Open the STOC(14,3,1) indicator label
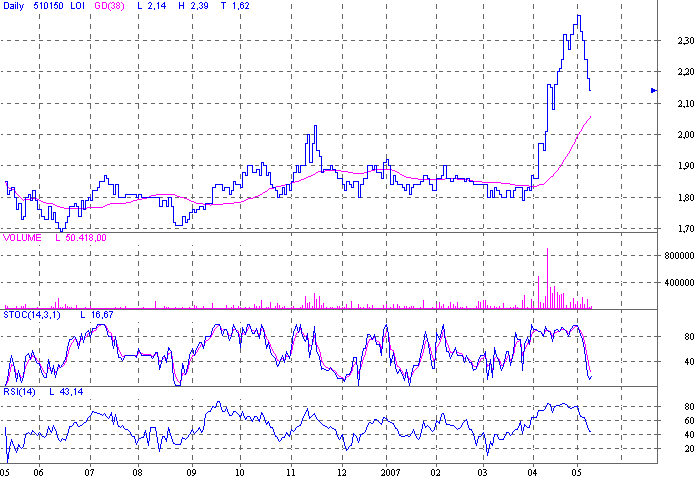Screen dimensions: 698x481 (x=35, y=316)
